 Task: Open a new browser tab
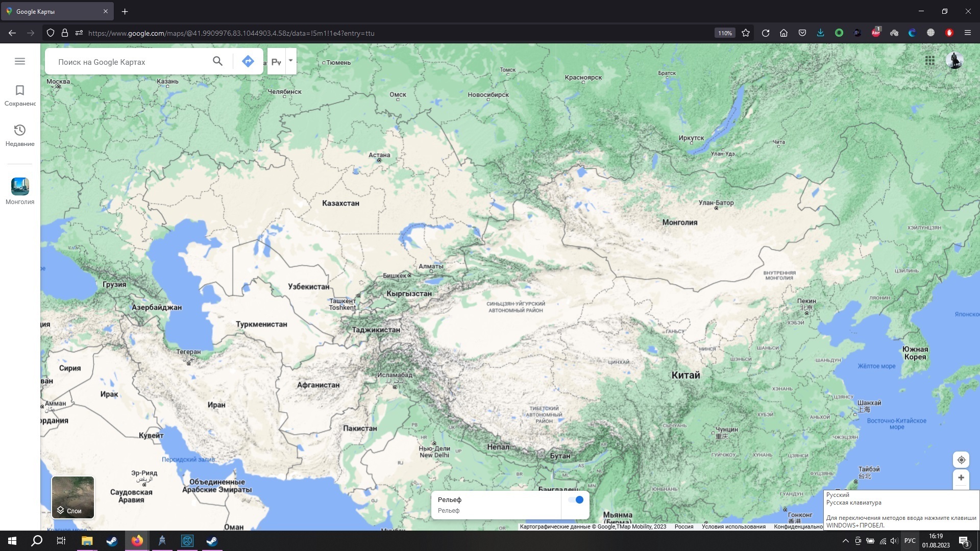125,11
